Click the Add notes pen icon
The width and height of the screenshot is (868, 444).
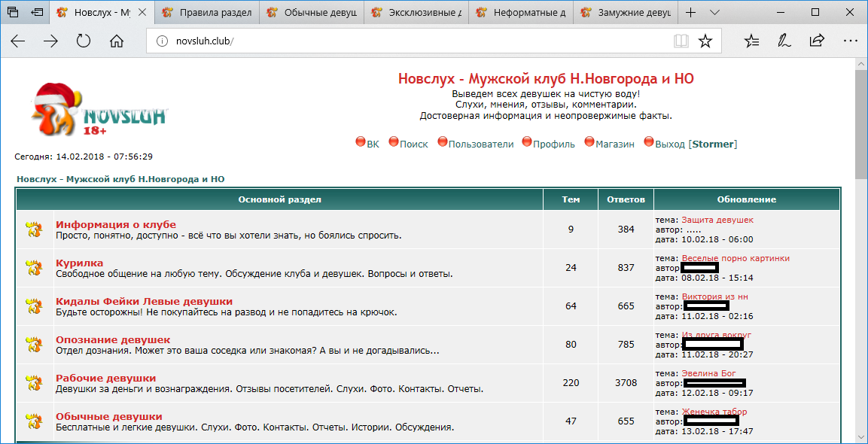[x=784, y=41]
